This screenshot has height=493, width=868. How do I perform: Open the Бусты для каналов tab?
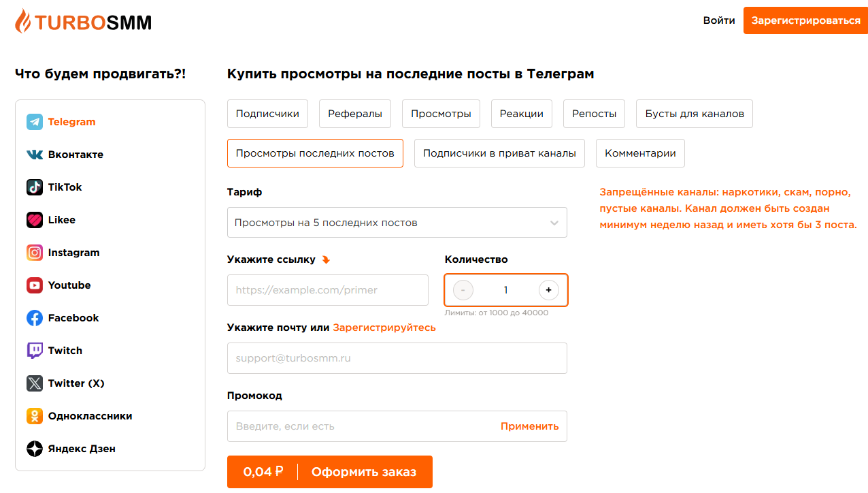[695, 114]
